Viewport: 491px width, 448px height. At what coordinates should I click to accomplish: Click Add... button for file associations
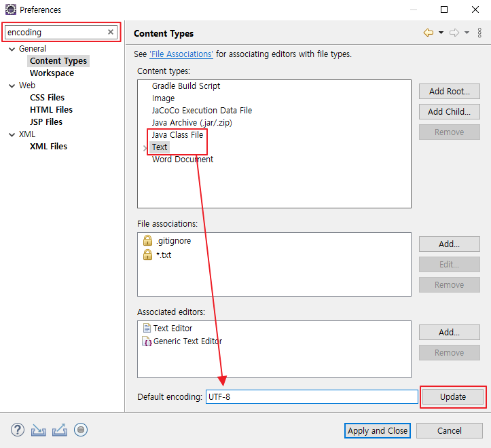point(450,244)
